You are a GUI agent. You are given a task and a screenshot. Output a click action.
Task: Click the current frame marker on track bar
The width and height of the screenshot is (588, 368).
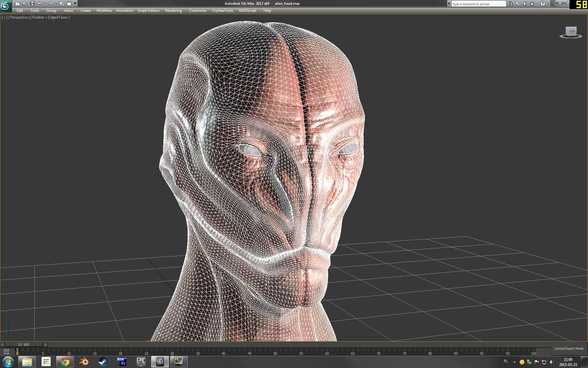[17, 351]
